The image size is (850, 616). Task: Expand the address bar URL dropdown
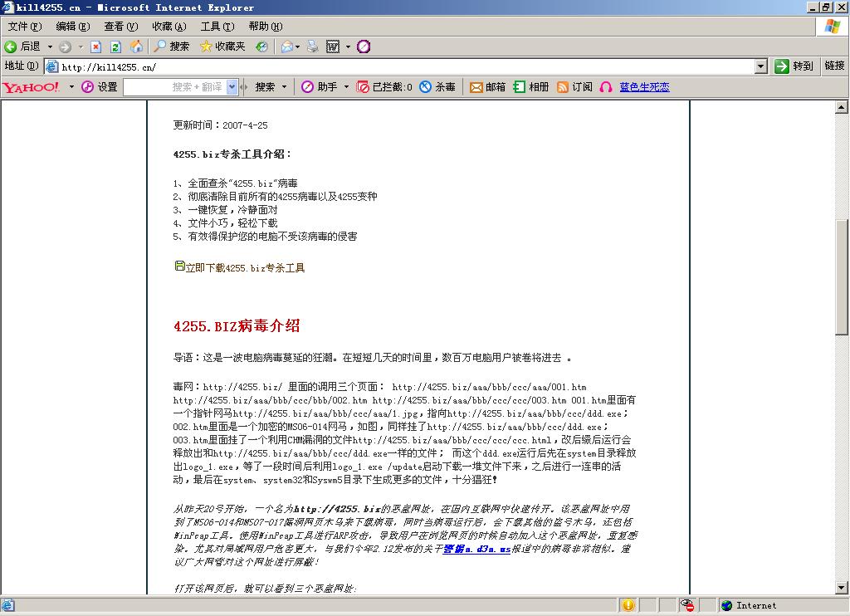coord(761,66)
